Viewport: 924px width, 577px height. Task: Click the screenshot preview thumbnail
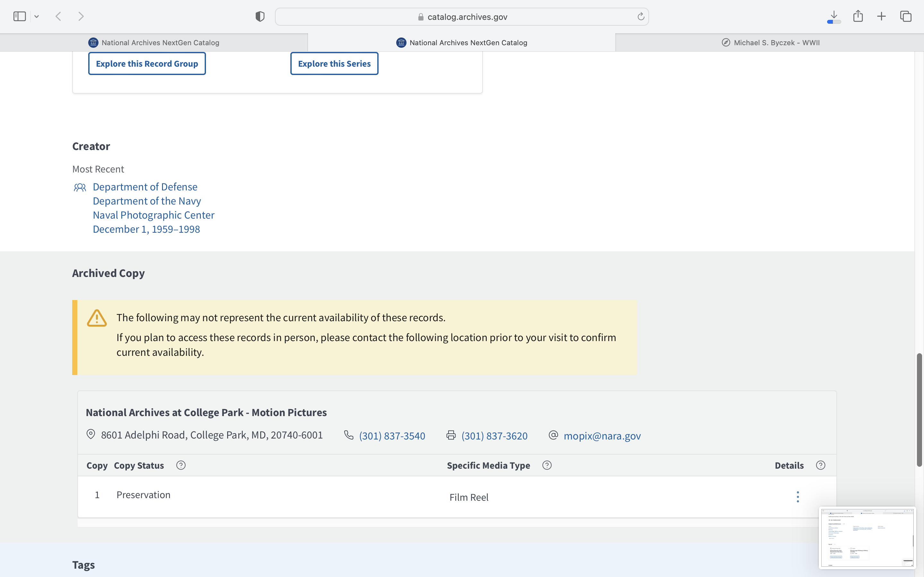[x=867, y=537]
